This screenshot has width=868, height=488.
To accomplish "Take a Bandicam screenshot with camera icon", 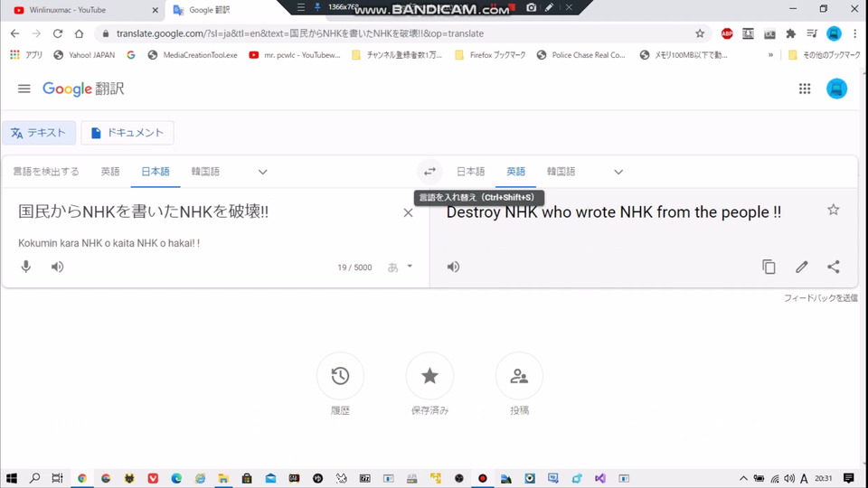I will click(531, 7).
